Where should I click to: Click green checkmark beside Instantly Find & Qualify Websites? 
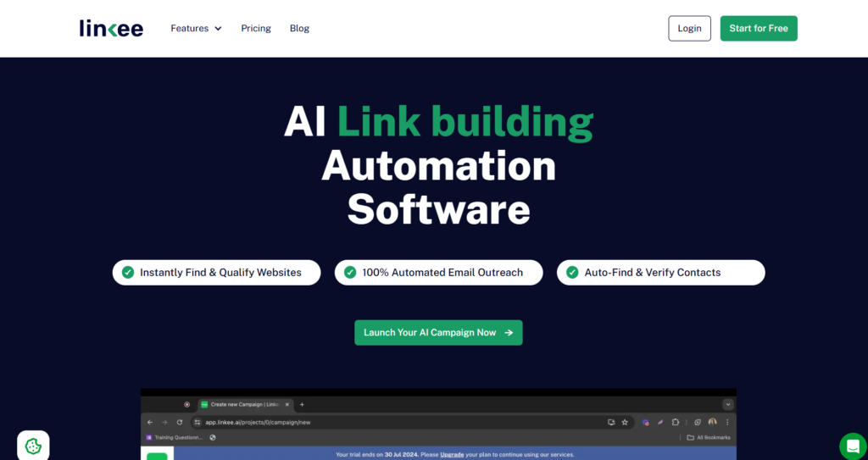128,272
